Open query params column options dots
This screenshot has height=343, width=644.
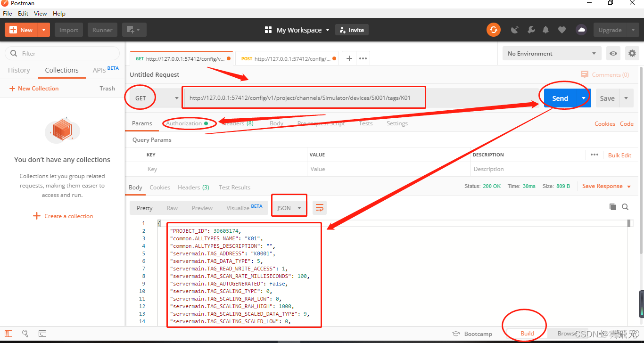594,155
